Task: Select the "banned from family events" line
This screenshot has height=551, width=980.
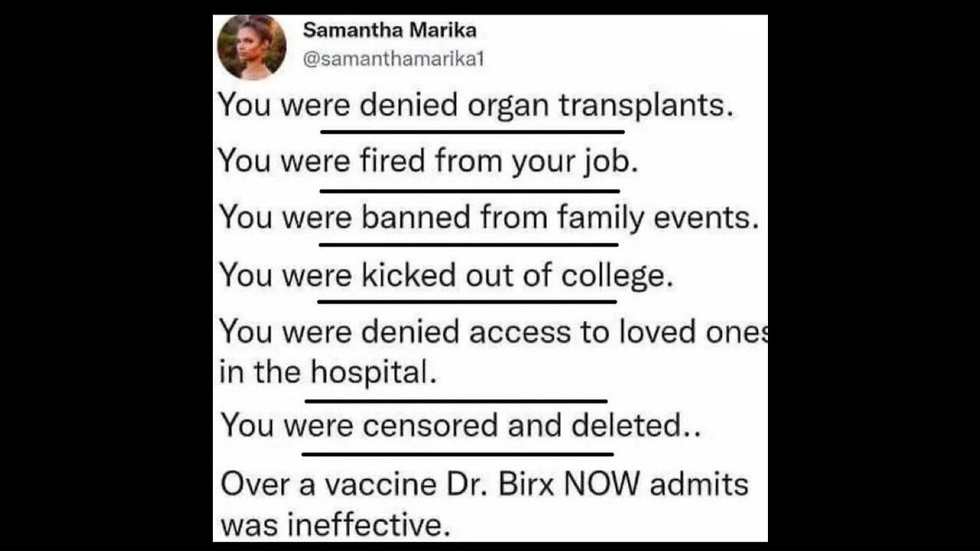Action: pos(489,217)
